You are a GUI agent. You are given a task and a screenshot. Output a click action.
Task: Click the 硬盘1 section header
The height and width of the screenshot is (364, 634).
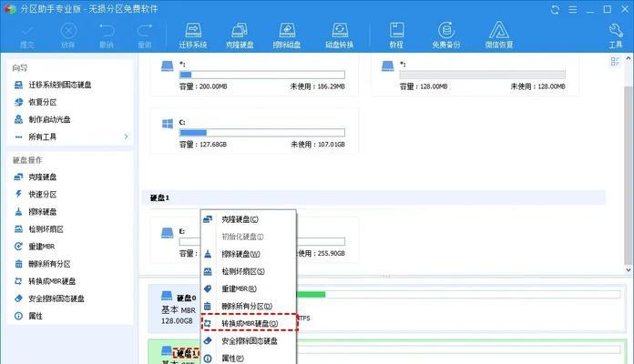(373, 197)
